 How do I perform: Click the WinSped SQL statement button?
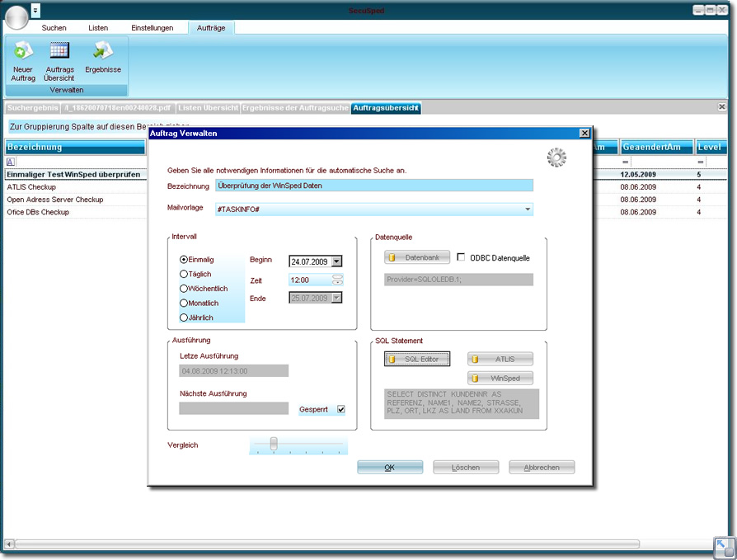[x=500, y=379]
